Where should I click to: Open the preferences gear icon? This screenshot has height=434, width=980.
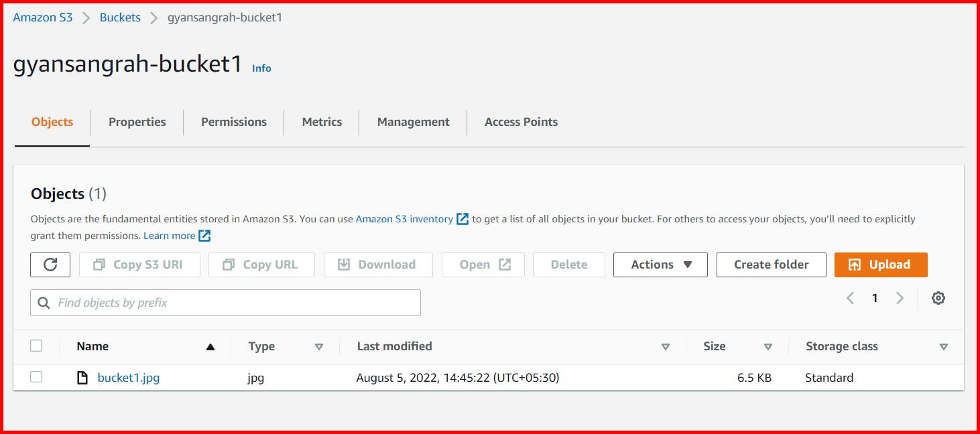coord(938,297)
